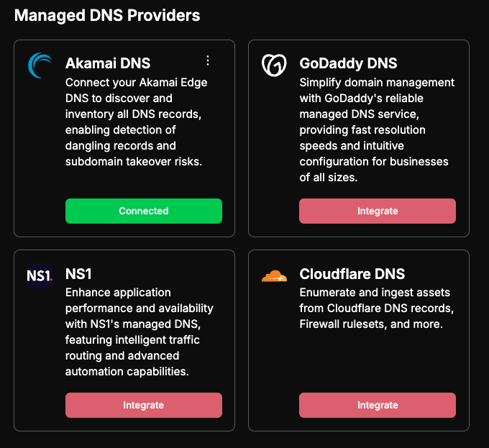Click the NS1 logo icon
The width and height of the screenshot is (489, 448).
[40, 275]
